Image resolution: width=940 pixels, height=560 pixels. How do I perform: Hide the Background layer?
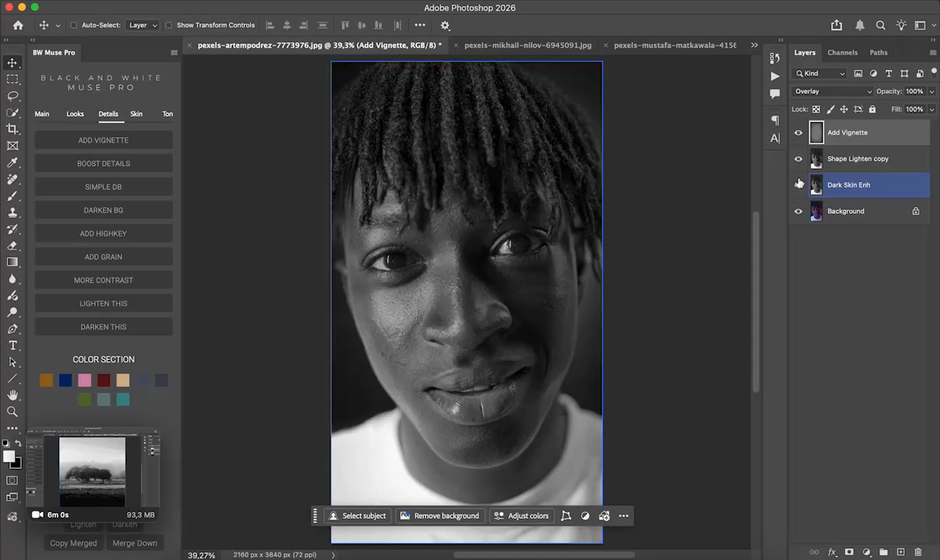click(798, 212)
